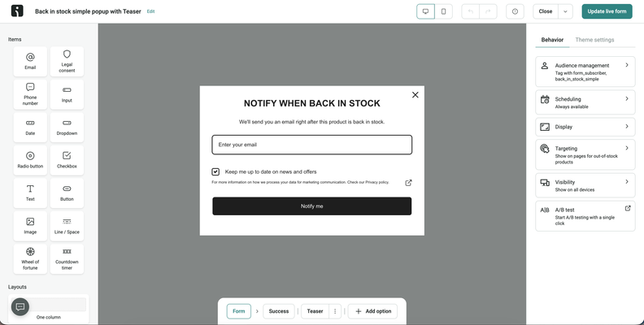The height and width of the screenshot is (325, 644).
Task: Open the chat support bubble
Action: point(20,306)
